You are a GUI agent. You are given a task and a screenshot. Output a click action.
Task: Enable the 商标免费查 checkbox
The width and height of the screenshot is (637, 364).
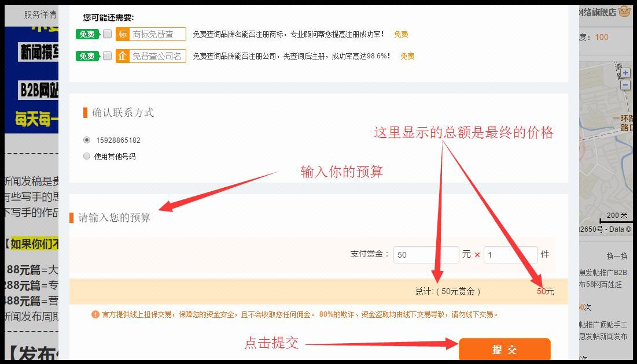tap(107, 34)
